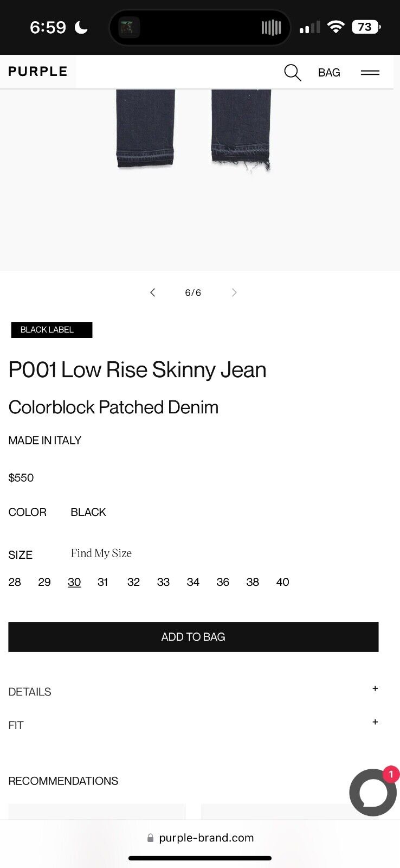Choose the BLACK color option
This screenshot has width=400, height=868.
[88, 512]
